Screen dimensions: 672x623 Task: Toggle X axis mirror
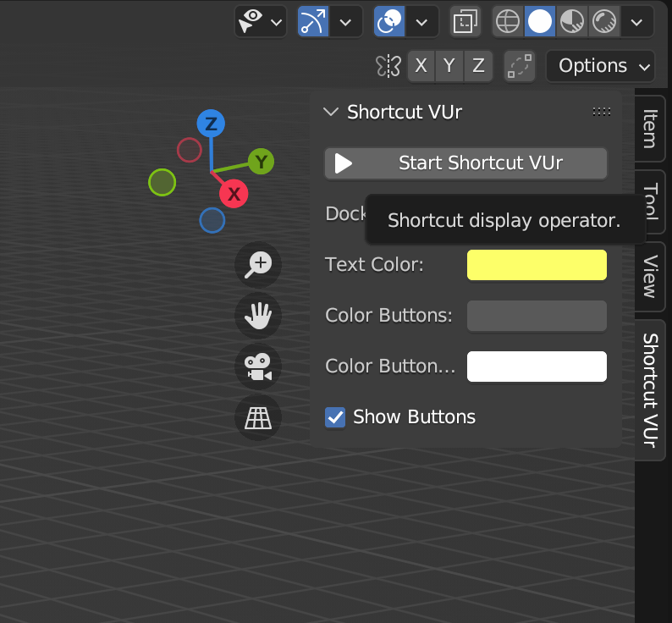point(421,66)
